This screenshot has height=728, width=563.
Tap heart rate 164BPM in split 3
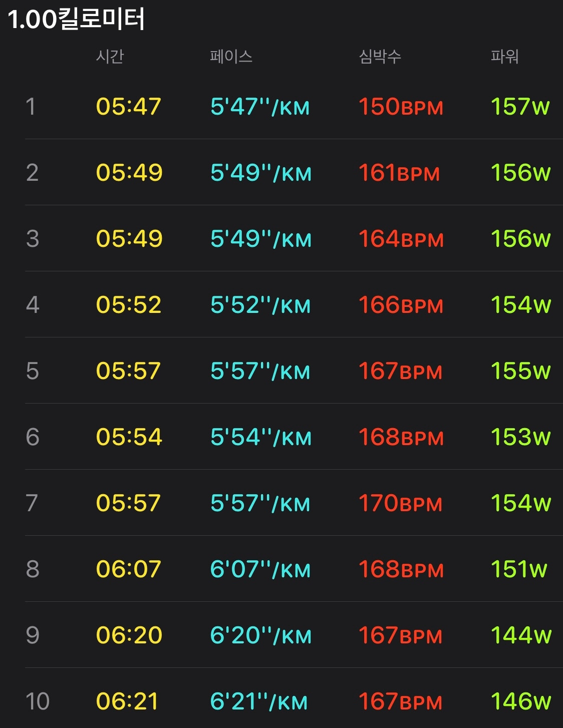pyautogui.click(x=401, y=239)
